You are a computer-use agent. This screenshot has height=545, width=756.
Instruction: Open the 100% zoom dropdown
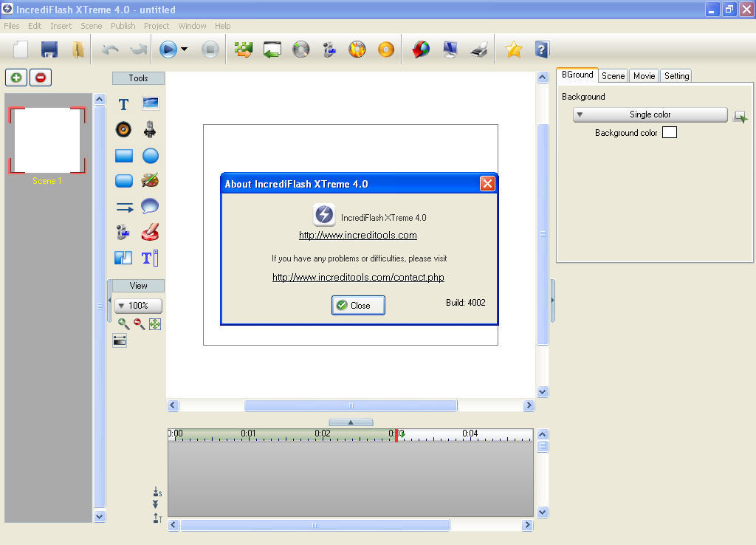coord(138,306)
